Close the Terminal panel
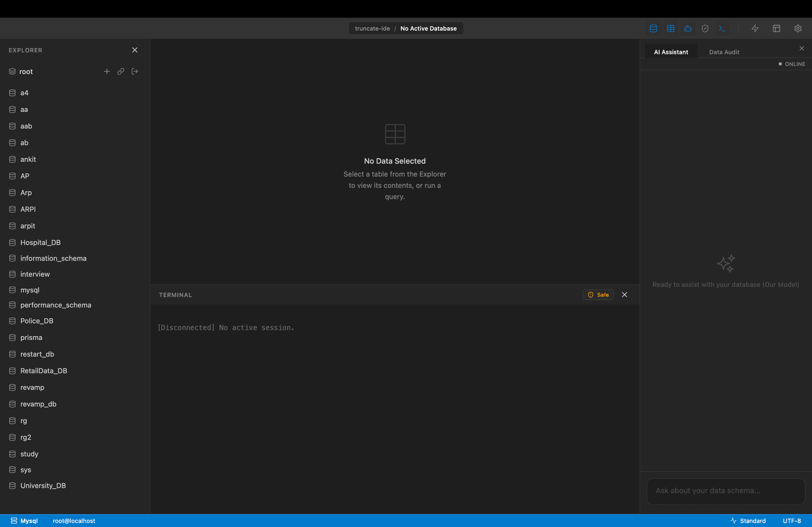 click(x=624, y=295)
